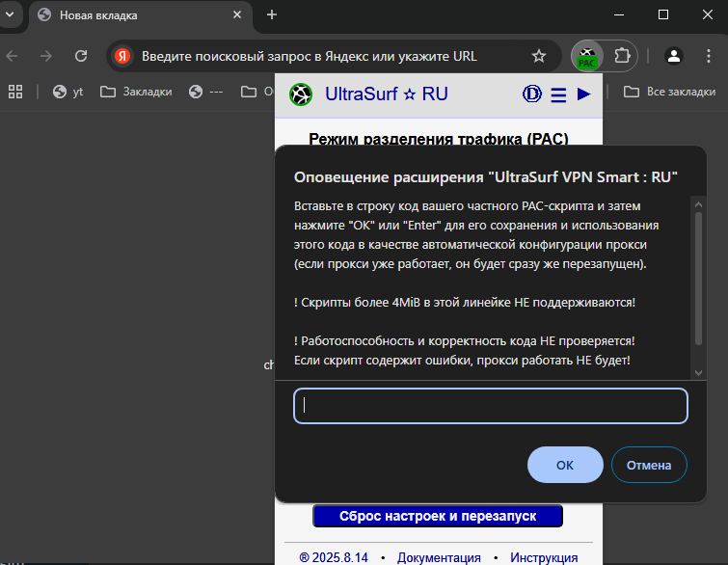Click the UltraSurf PAC extension icon in toolbar
The height and width of the screenshot is (565, 728).
(x=587, y=56)
